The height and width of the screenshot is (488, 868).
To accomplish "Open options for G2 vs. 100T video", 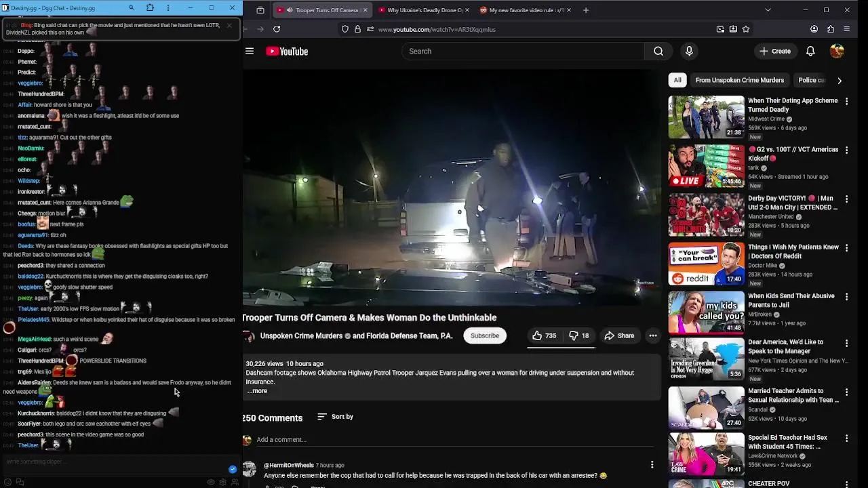I will (x=846, y=150).
